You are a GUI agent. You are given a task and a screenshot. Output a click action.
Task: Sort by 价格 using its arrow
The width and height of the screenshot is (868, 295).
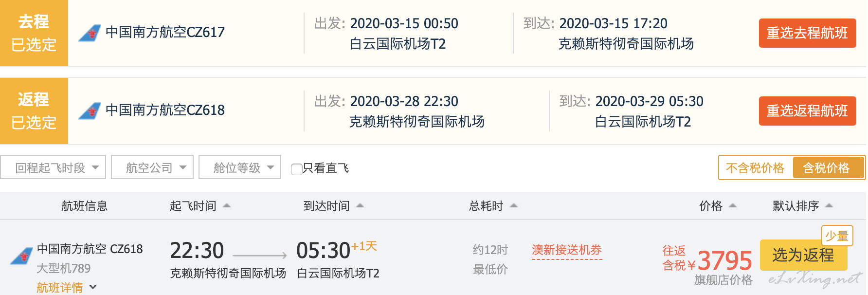pos(733,206)
